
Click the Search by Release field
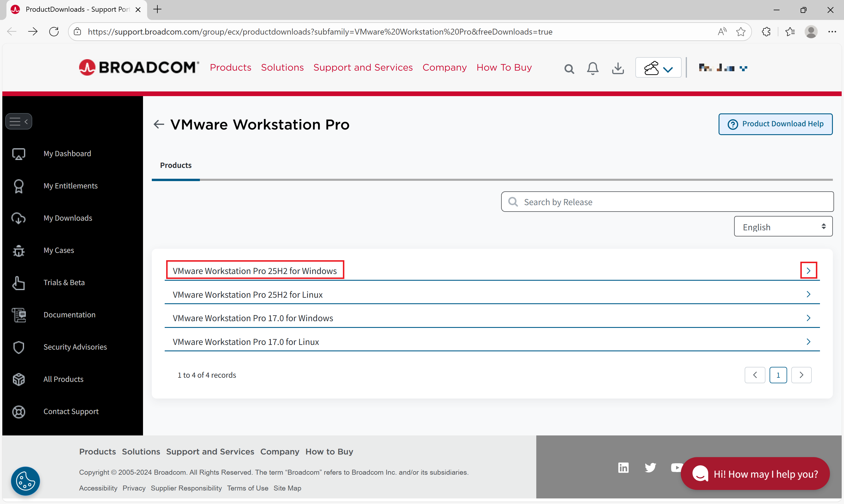click(673, 202)
